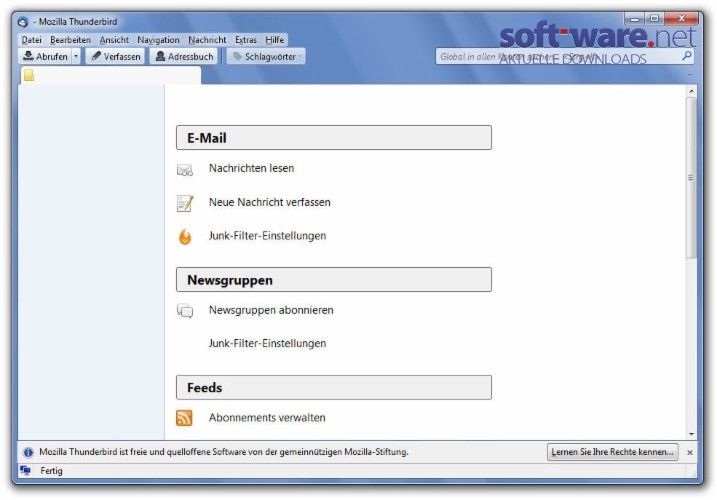Click the compose note icon beside Neue Nachricht

pos(185,203)
